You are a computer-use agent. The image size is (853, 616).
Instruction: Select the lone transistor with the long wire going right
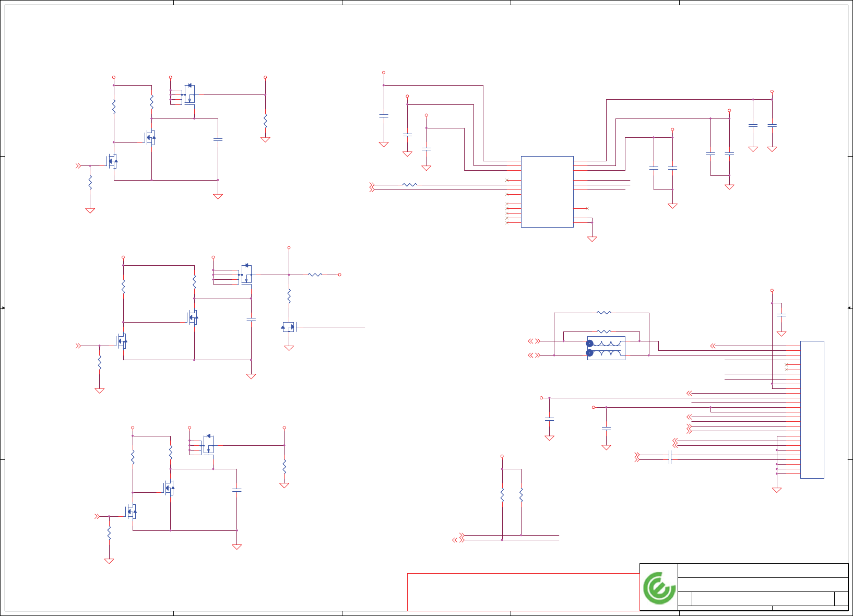(x=289, y=327)
